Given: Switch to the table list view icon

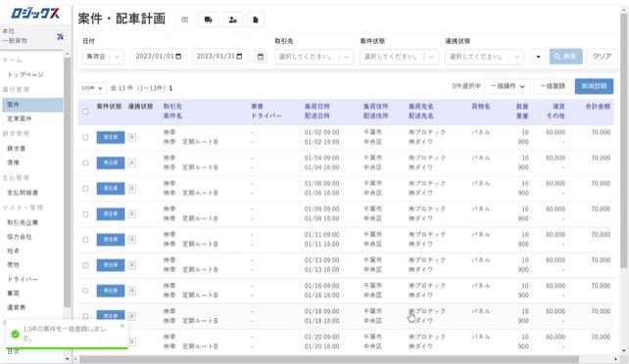Looking at the screenshot, I should click(x=185, y=20).
